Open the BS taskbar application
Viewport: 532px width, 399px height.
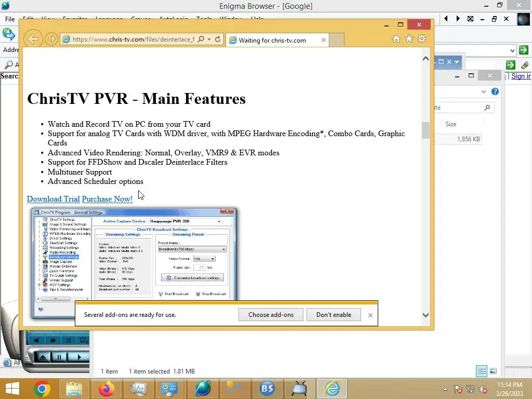click(x=267, y=389)
